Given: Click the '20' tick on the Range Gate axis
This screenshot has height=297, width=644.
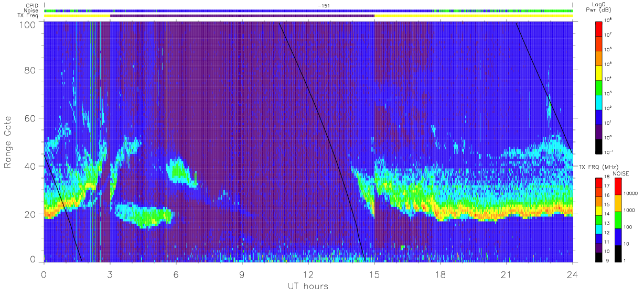Looking at the screenshot, I should pos(30,214).
